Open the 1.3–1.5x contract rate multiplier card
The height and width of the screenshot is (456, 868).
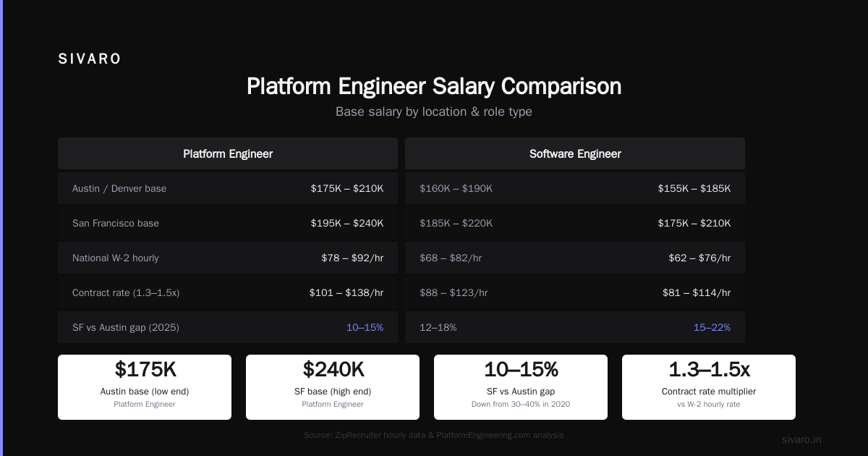tap(709, 387)
